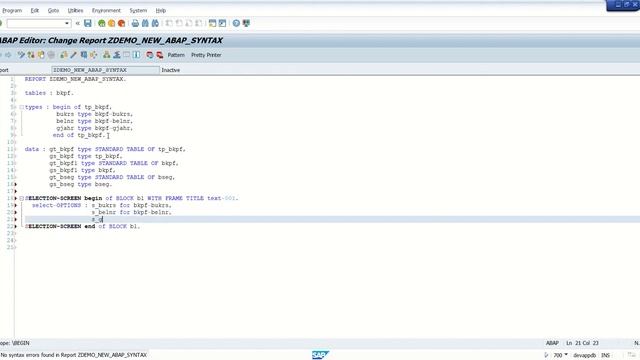640x360 pixels.
Task: Click the 's_belnr for bkpf-belnr' line
Action: click(x=131, y=212)
